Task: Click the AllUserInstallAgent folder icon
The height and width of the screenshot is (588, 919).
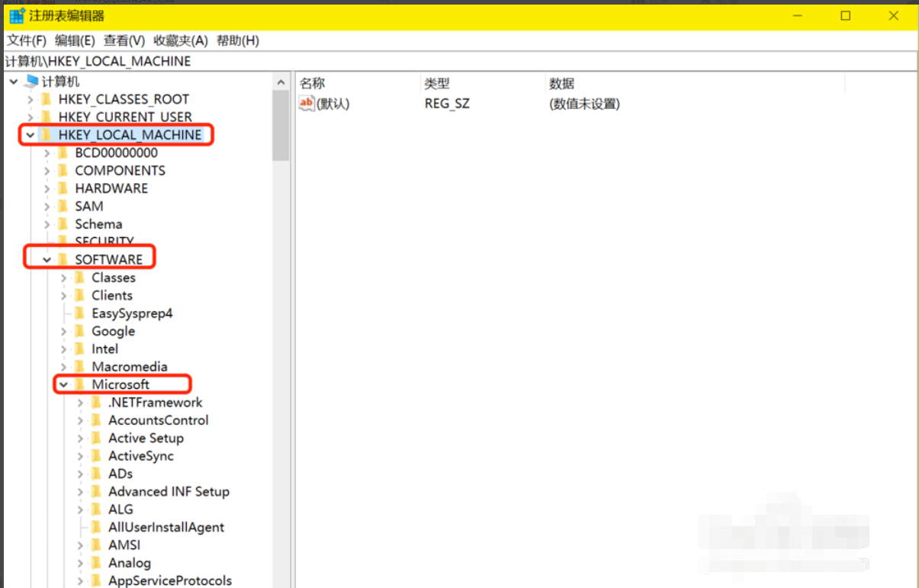Action: pyautogui.click(x=97, y=527)
